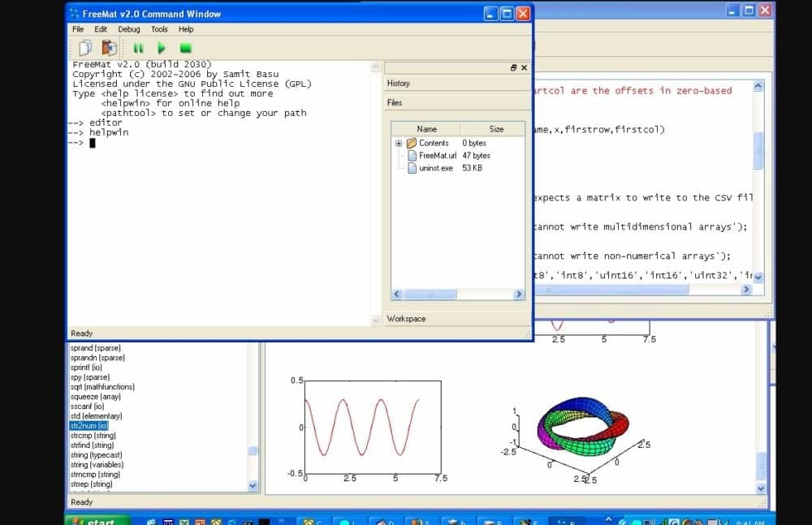Click the Contents folder icon
The image size is (812, 525).
[x=412, y=143]
